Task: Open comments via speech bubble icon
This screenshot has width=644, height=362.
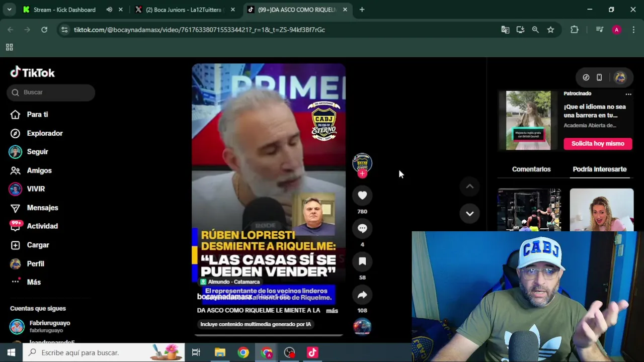Action: 362,228
